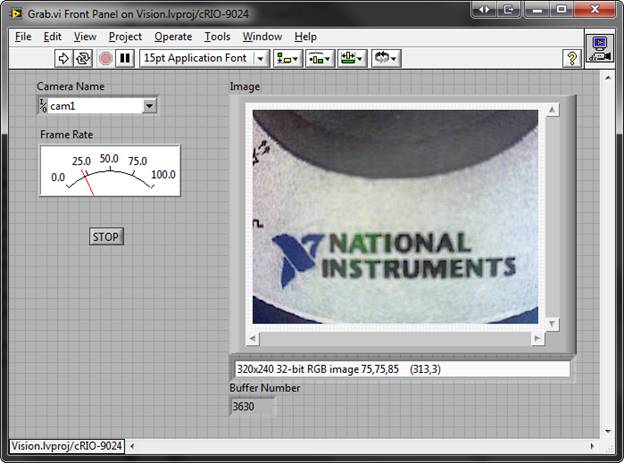Open the Operate menu
This screenshot has height=463, width=624.
click(173, 37)
